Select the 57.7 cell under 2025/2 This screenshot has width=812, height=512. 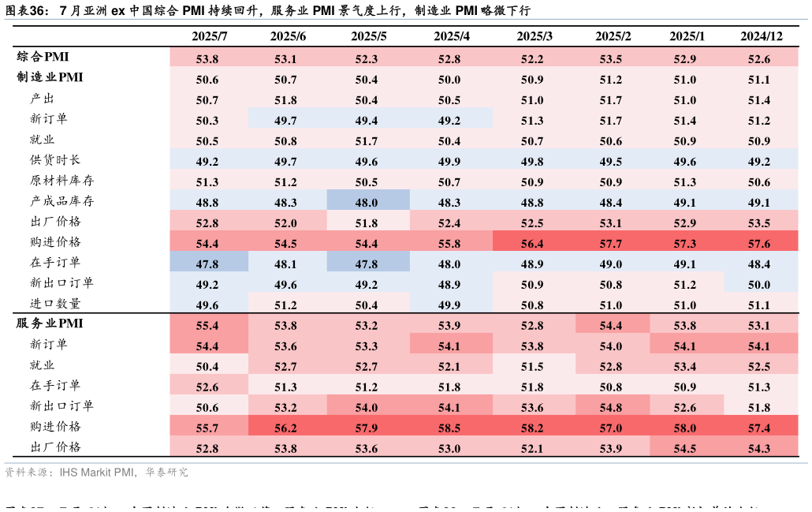(610, 243)
